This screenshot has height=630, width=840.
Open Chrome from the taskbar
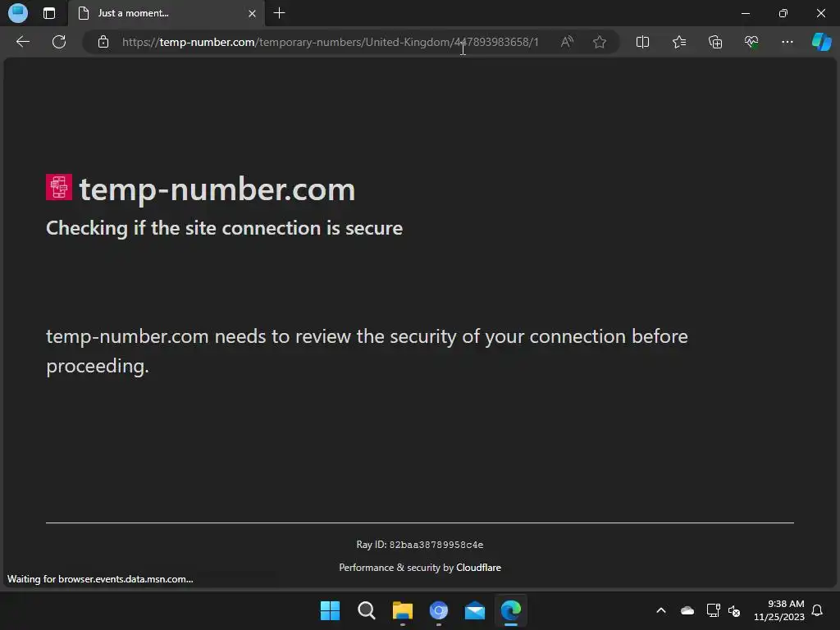coord(439,610)
